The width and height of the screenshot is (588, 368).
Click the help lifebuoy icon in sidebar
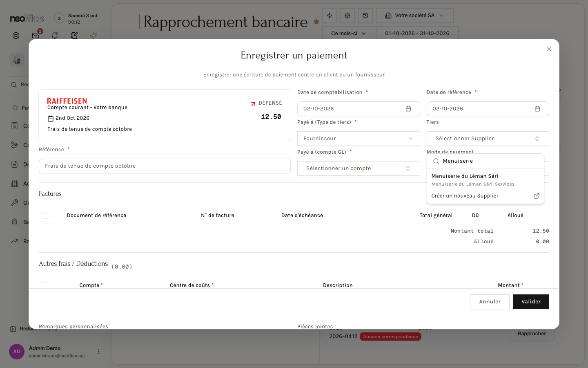(x=16, y=36)
